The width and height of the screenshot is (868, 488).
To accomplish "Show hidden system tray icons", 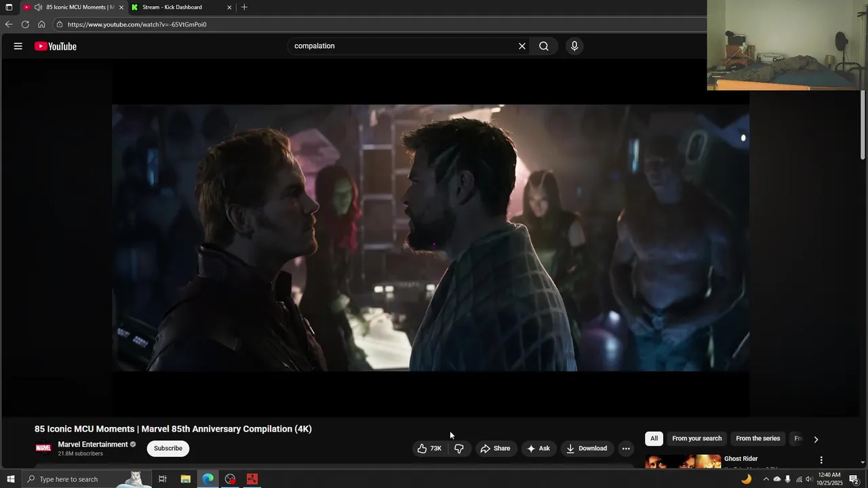I will [x=766, y=479].
